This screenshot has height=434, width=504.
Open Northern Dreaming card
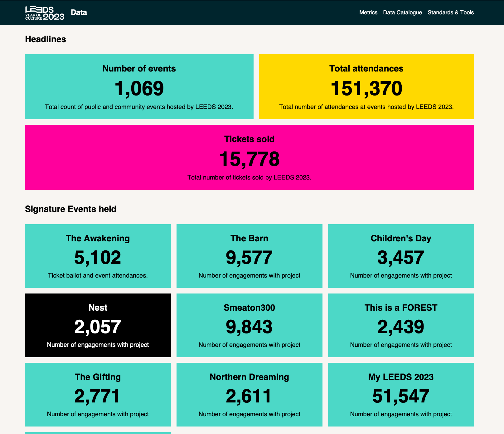click(x=250, y=395)
